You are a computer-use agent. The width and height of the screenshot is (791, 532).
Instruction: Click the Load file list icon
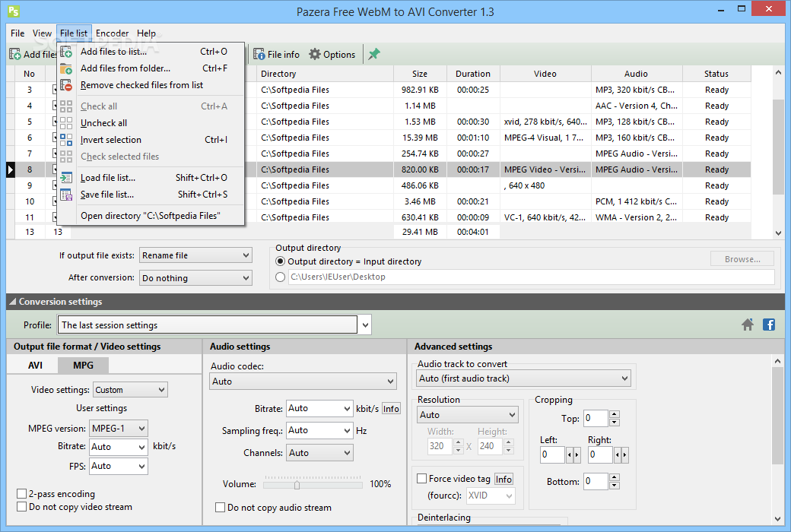[x=66, y=178]
